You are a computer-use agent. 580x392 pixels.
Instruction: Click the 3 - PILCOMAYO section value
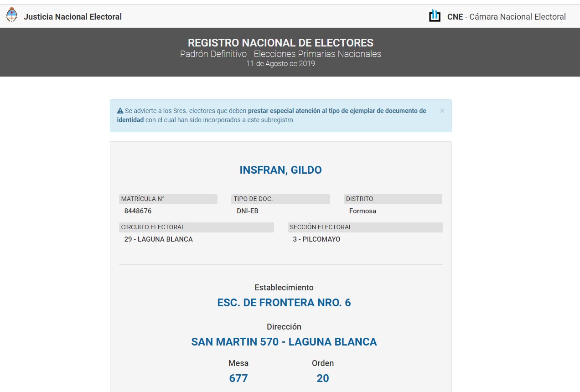coord(316,239)
